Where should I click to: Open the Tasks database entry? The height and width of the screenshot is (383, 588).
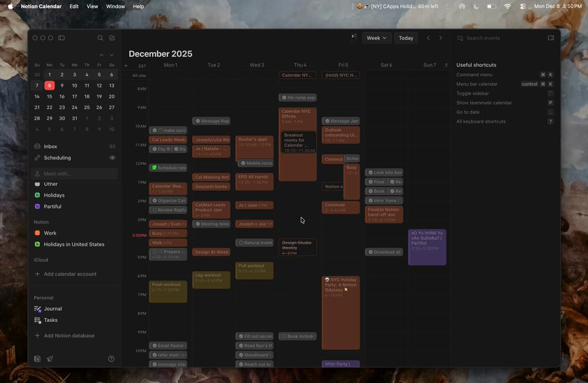(51, 320)
